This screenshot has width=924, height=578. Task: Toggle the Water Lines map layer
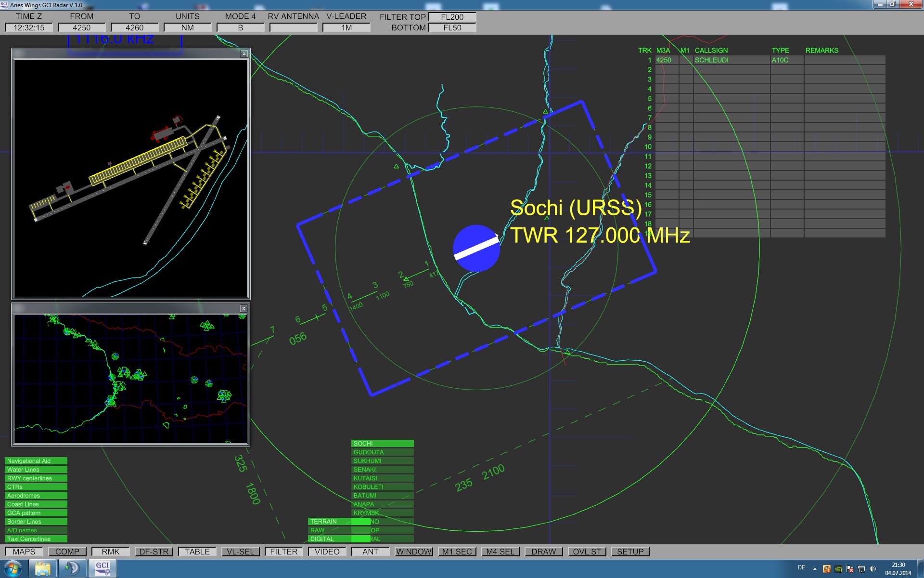point(36,470)
